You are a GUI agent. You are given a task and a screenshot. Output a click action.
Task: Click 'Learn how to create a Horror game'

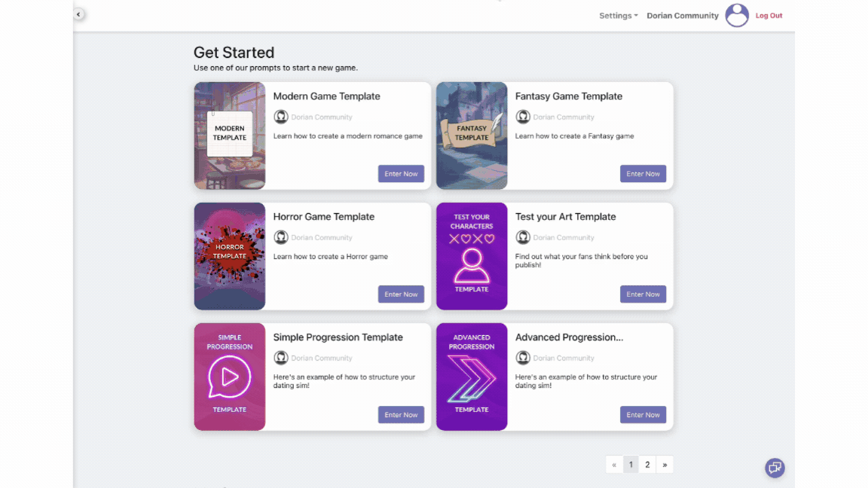[331, 257]
